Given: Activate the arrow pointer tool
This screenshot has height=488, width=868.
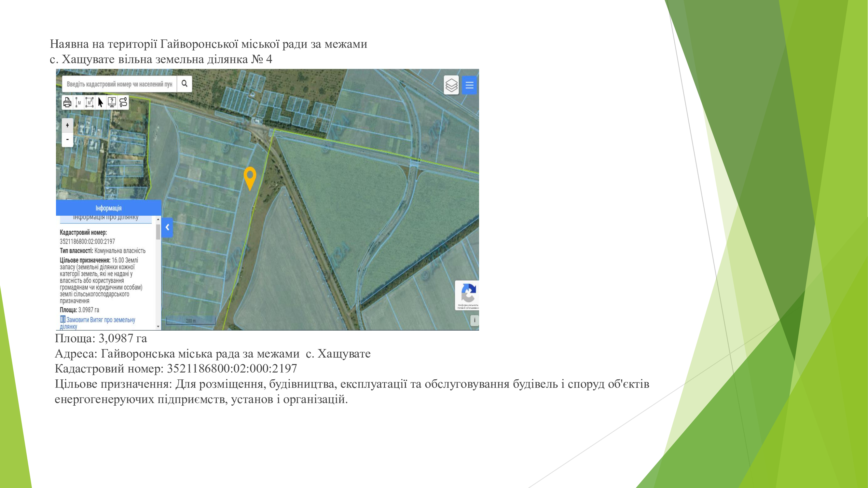Looking at the screenshot, I should [101, 102].
